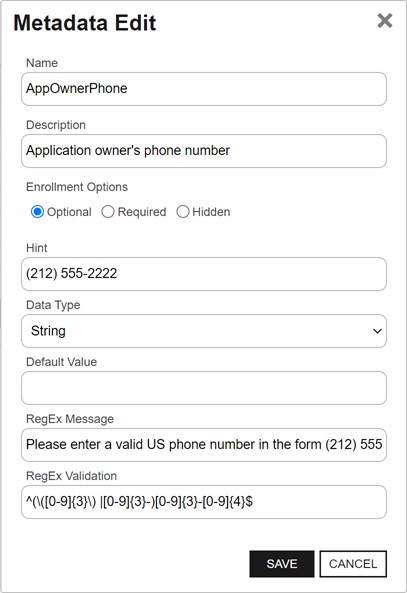Select the Hidden enrollment radio button
Image resolution: width=407 pixels, height=593 pixels.
point(183,212)
